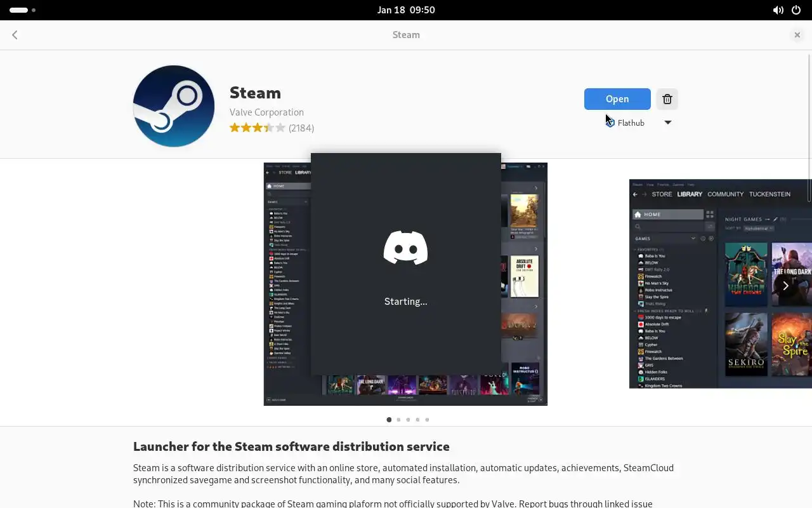
Task: Select the fifth screenshot carousel dot
Action: click(x=427, y=420)
